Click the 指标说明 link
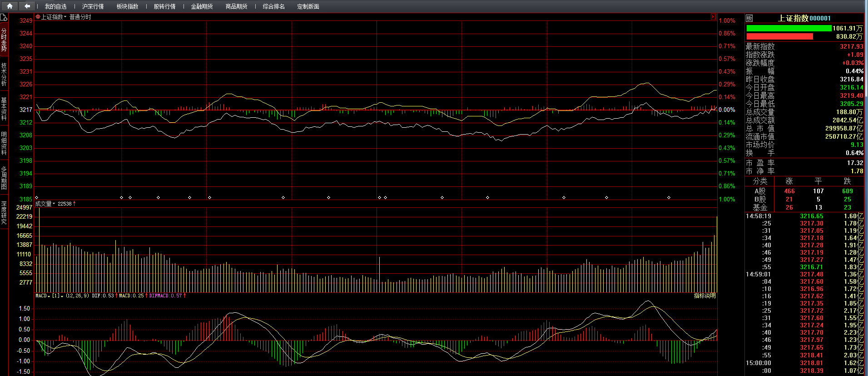This screenshot has height=376, width=868. [704, 296]
